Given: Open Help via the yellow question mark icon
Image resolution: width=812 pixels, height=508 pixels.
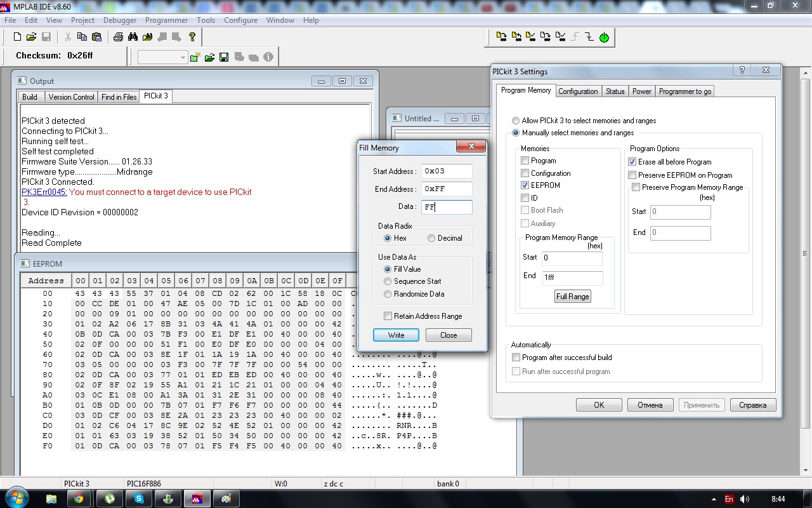Looking at the screenshot, I should coord(192,37).
